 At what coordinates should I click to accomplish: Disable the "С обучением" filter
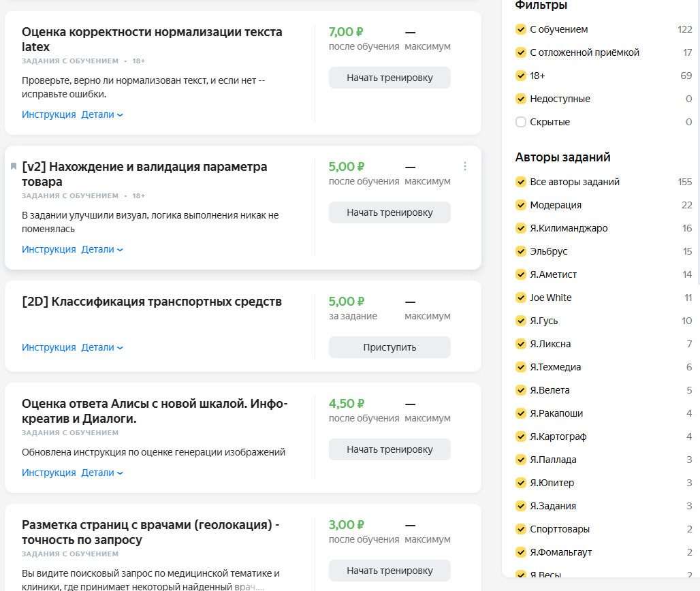520,29
